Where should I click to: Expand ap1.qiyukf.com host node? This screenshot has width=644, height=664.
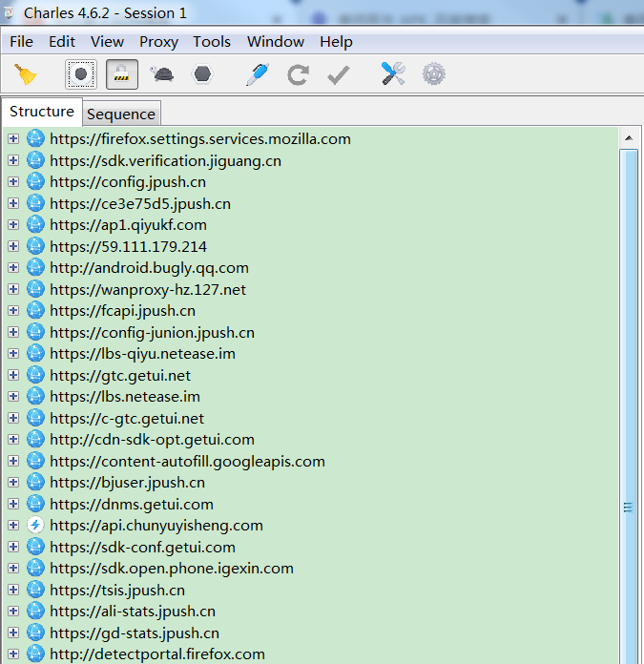click(13, 225)
